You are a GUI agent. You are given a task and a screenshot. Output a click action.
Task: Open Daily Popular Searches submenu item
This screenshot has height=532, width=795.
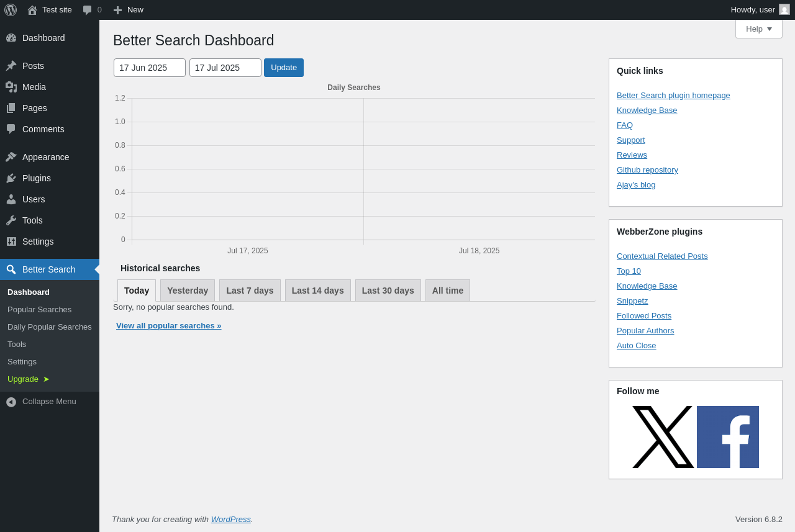50,327
